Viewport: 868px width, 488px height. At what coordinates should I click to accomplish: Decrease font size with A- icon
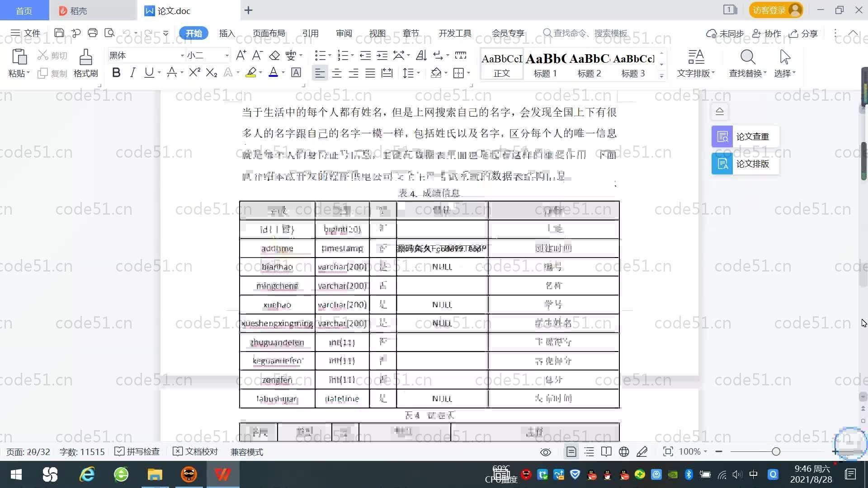coord(258,55)
